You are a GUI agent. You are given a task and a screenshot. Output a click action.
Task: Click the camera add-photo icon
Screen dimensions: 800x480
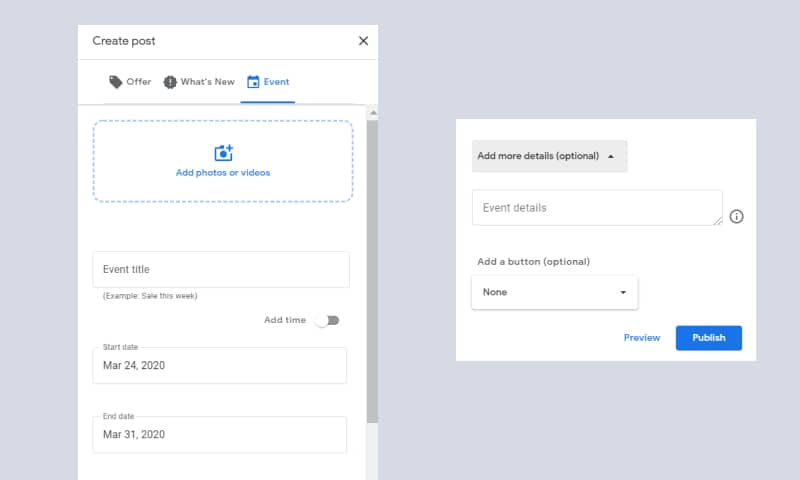223,153
